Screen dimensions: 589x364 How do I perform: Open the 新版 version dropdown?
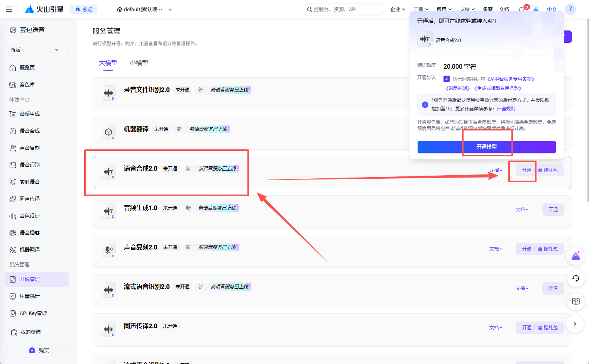pos(37,50)
